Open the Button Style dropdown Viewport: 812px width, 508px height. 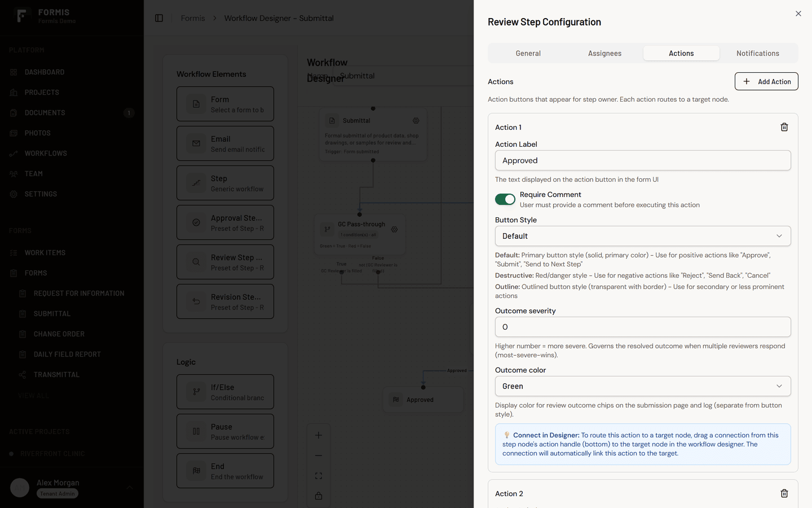643,236
